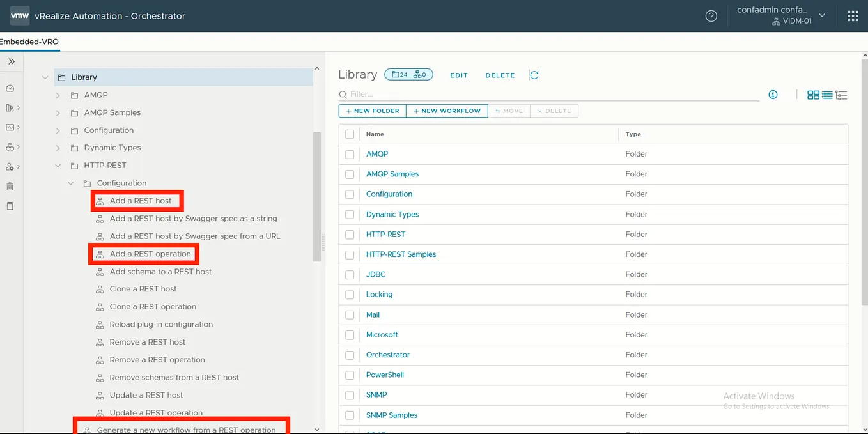This screenshot has width=868, height=434.
Task: Collapse the HTTP-REST tree node
Action: tap(58, 165)
